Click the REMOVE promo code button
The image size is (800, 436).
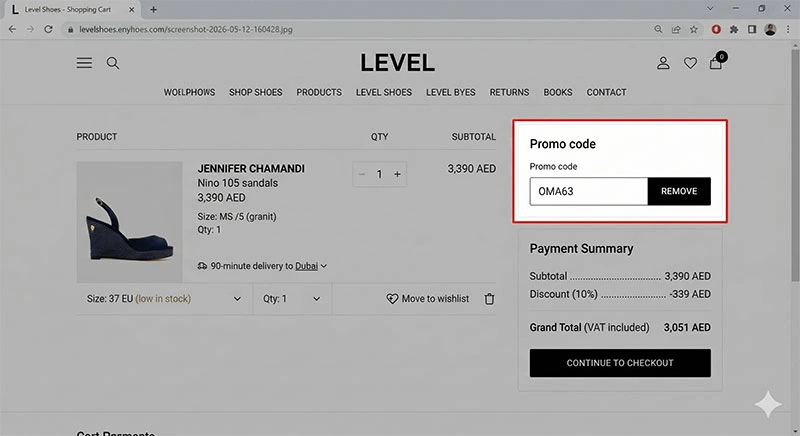coord(679,191)
